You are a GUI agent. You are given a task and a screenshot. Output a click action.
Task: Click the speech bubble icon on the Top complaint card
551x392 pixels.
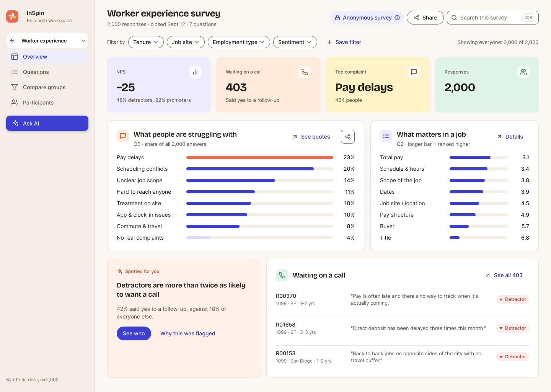tap(414, 72)
